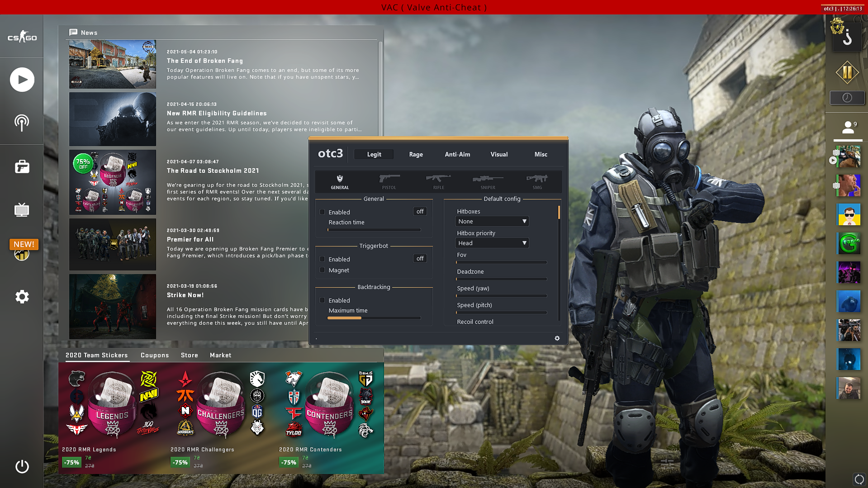The width and height of the screenshot is (868, 488).
Task: Switch to the Visual tab
Action: tap(499, 154)
